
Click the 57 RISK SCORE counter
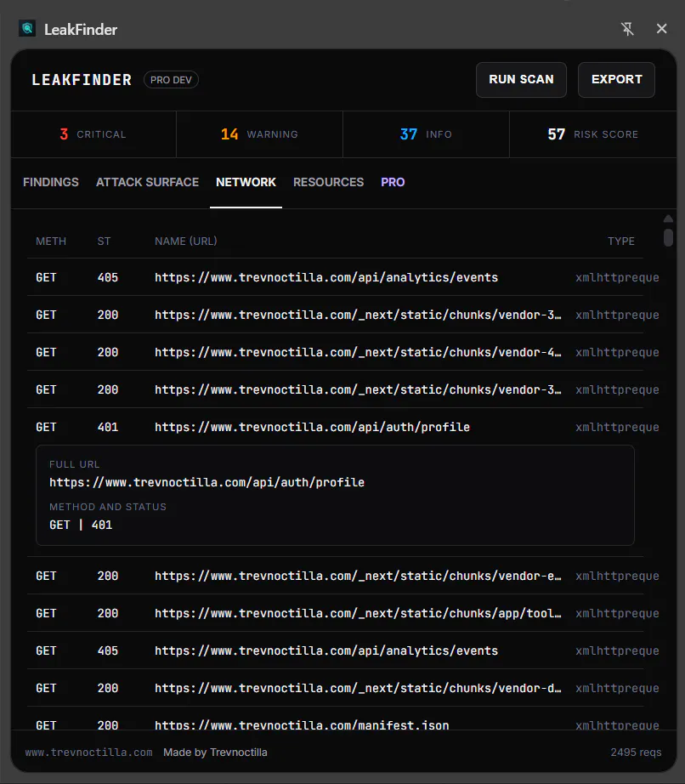[592, 134]
